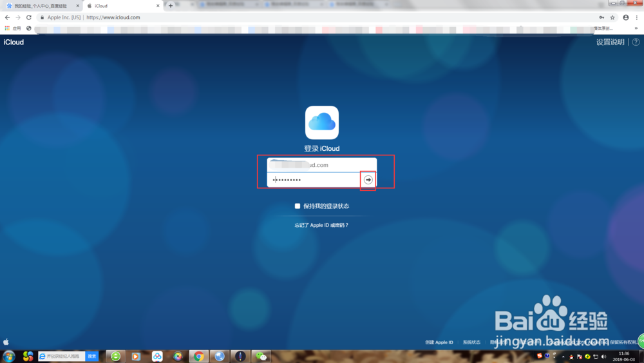
Task: Close the 我的经验 browser tab
Action: (78, 6)
